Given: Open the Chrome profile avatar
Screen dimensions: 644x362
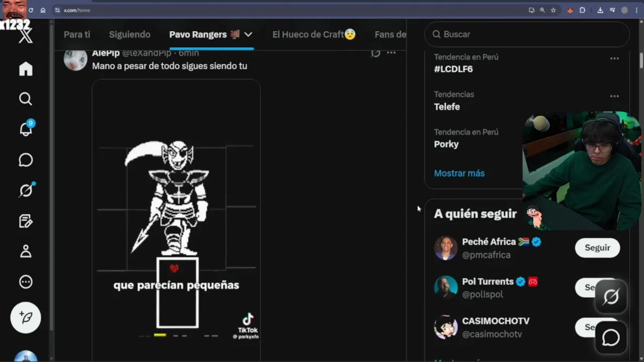Looking at the screenshot, I should tap(624, 10).
